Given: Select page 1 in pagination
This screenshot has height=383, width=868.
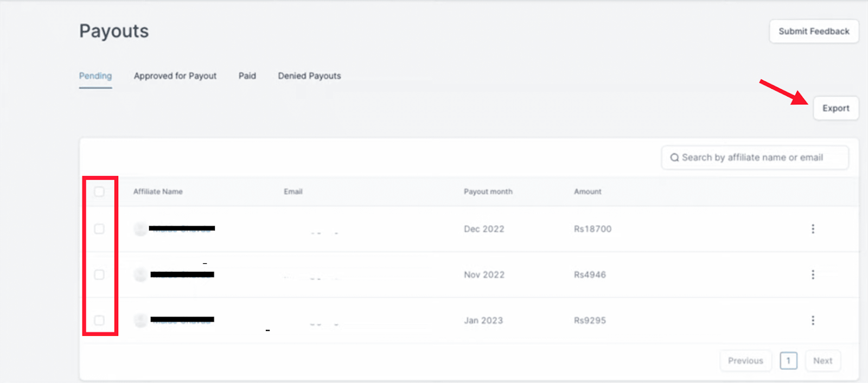Looking at the screenshot, I should pos(788,361).
